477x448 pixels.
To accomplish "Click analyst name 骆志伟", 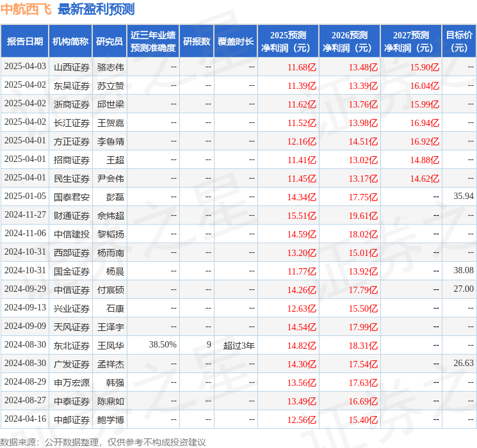I will point(110,67).
